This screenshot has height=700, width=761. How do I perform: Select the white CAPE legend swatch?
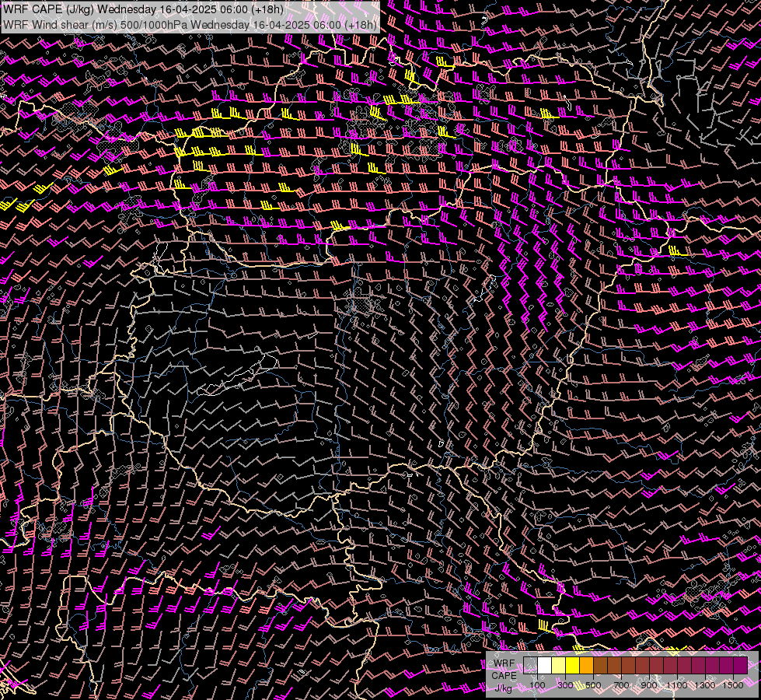[x=545, y=665]
